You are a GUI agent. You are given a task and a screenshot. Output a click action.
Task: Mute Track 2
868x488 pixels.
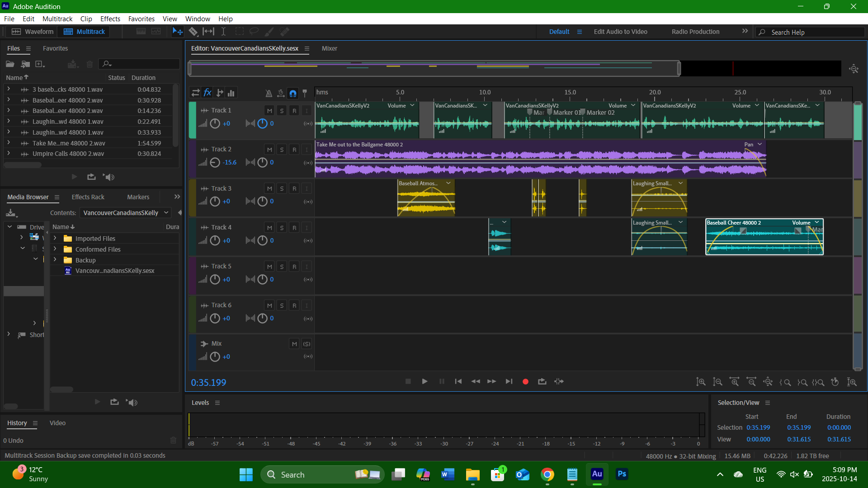pos(269,150)
